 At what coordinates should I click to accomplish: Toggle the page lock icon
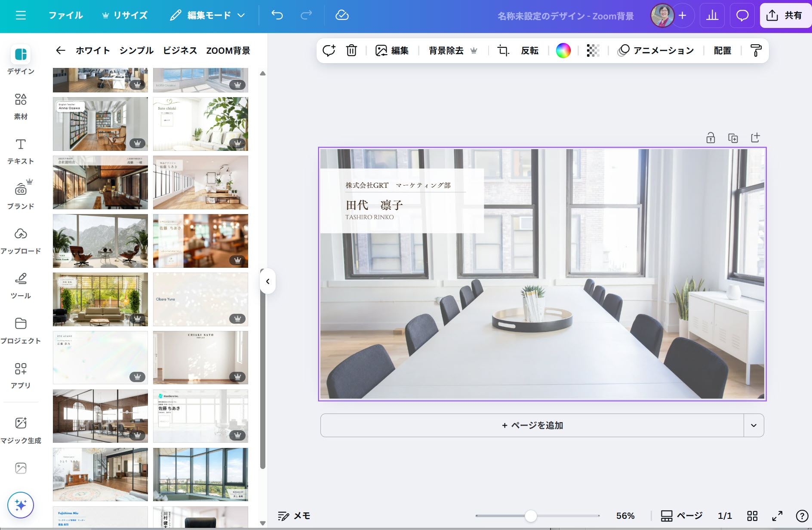point(710,138)
